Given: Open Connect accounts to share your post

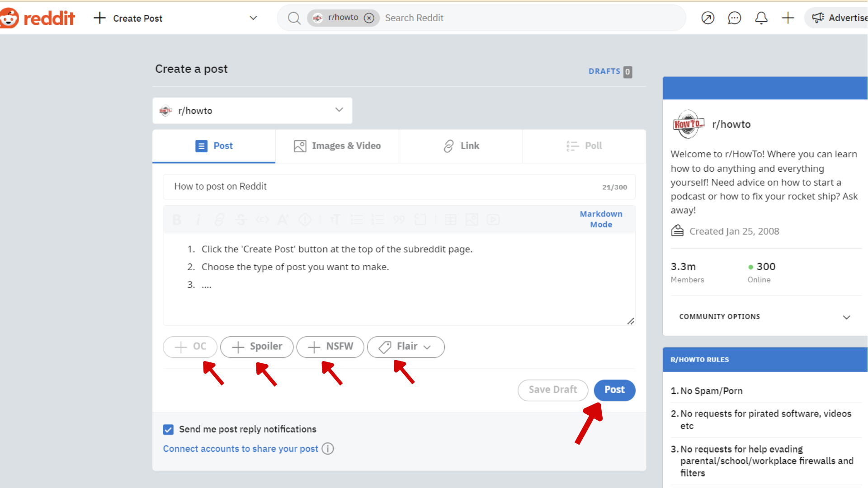Looking at the screenshot, I should (240, 448).
